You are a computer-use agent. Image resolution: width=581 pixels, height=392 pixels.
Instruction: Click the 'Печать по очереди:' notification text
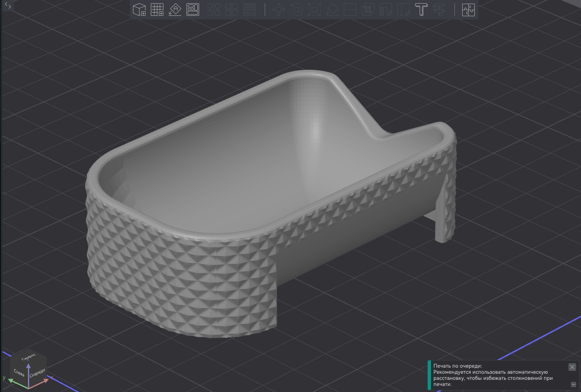click(x=458, y=366)
